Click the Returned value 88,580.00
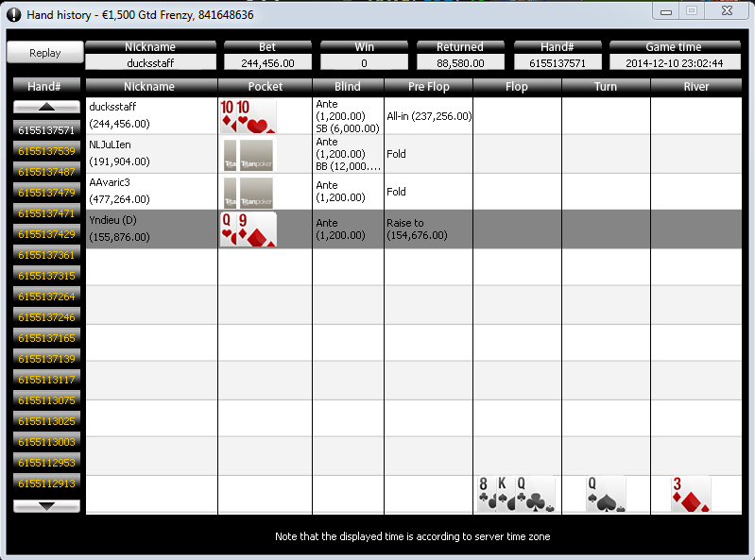 point(460,63)
